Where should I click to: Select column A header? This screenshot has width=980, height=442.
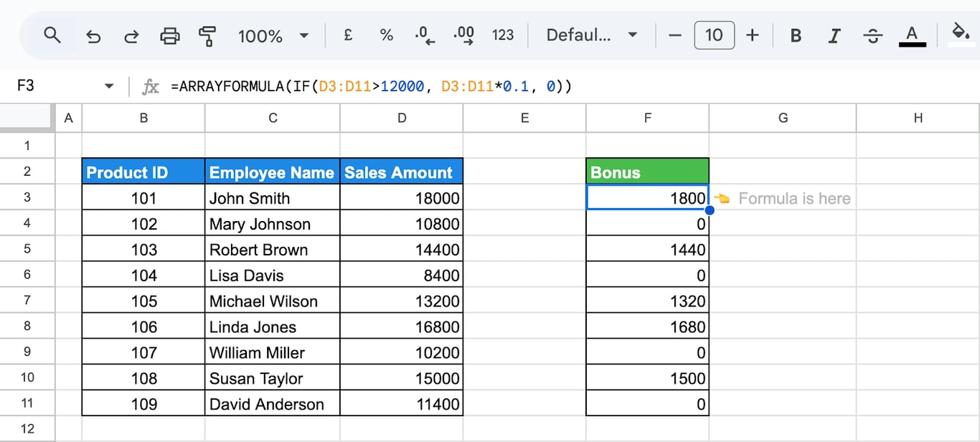69,118
